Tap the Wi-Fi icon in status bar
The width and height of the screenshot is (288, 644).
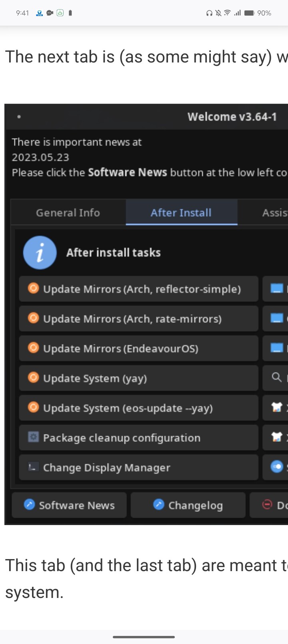[x=227, y=13]
